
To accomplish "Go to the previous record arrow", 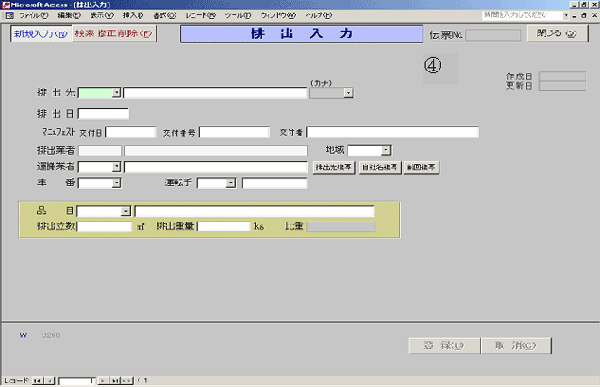I will [49, 380].
